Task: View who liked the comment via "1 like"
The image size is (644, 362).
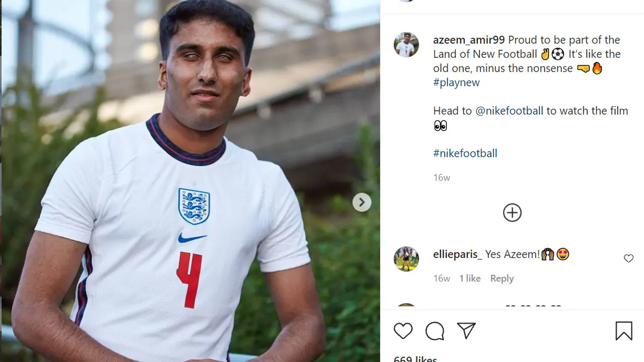Action: click(470, 279)
